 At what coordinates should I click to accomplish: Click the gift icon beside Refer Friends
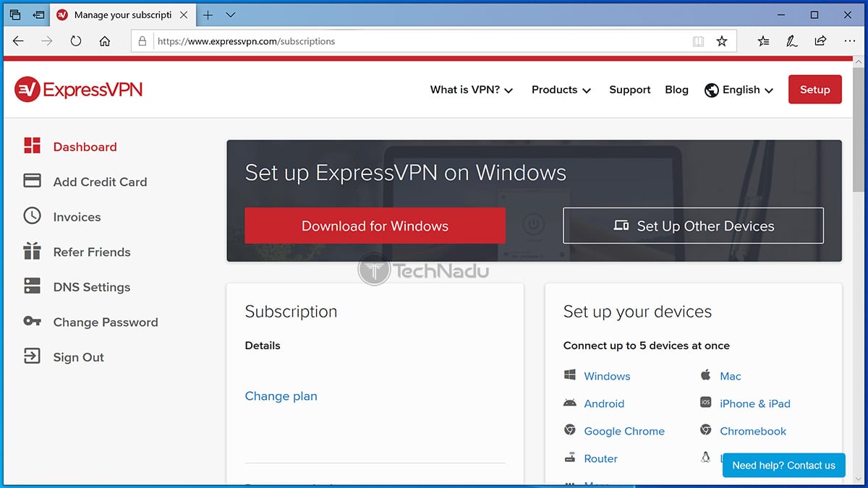point(32,251)
